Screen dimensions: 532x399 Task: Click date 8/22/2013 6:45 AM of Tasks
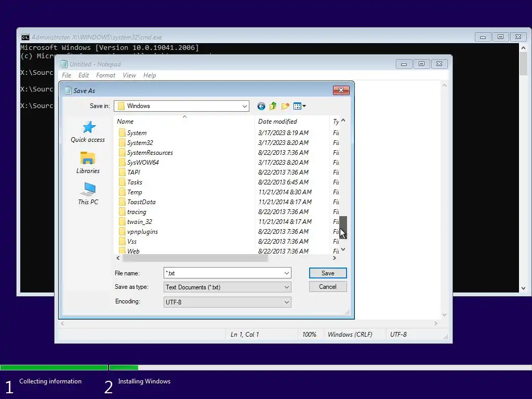click(x=283, y=182)
